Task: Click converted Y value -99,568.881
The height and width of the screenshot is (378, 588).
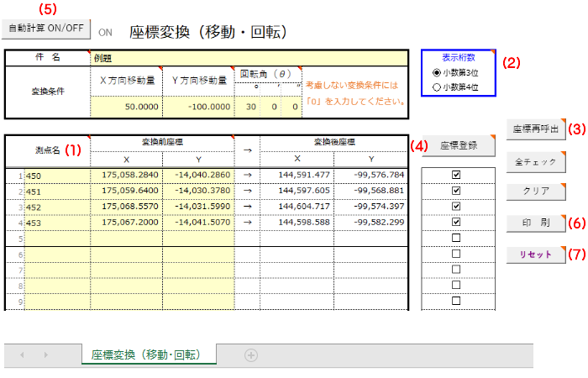Action: tap(371, 191)
